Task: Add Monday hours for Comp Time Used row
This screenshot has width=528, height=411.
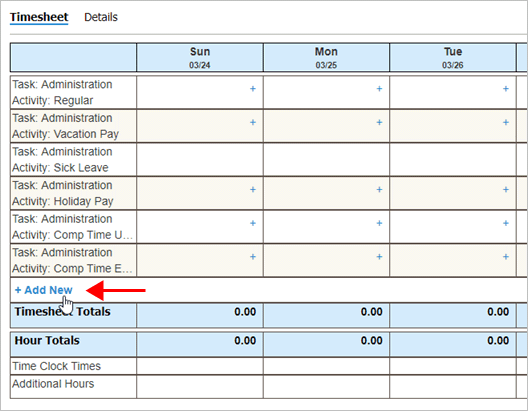Action: click(379, 223)
